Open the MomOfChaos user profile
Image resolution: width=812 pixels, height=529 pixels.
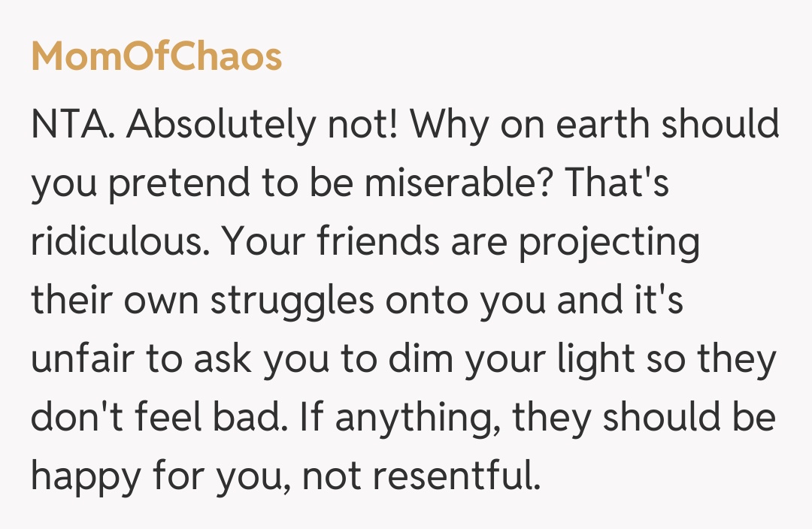click(x=156, y=57)
